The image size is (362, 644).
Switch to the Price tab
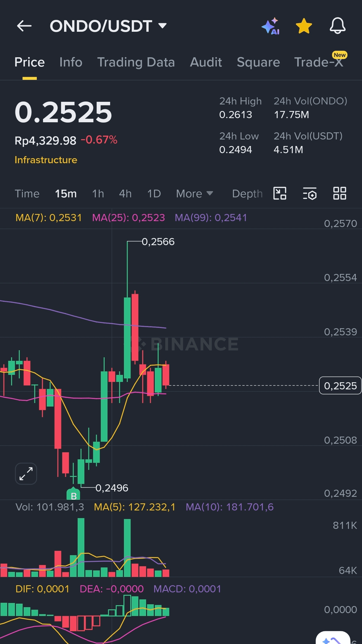point(30,62)
